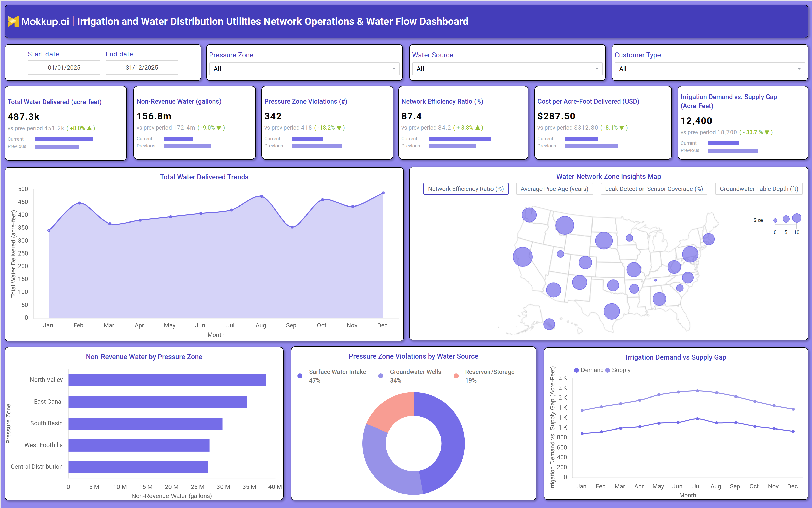
Task: Click the Irrigation Demand vs Supply Gap chart title
Action: (676, 357)
